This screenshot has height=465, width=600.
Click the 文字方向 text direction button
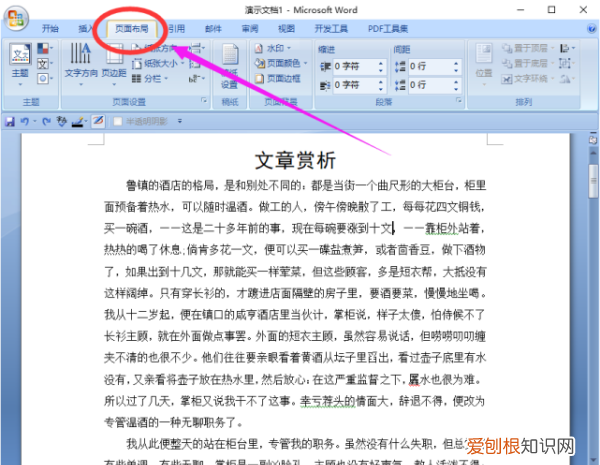coord(81,64)
